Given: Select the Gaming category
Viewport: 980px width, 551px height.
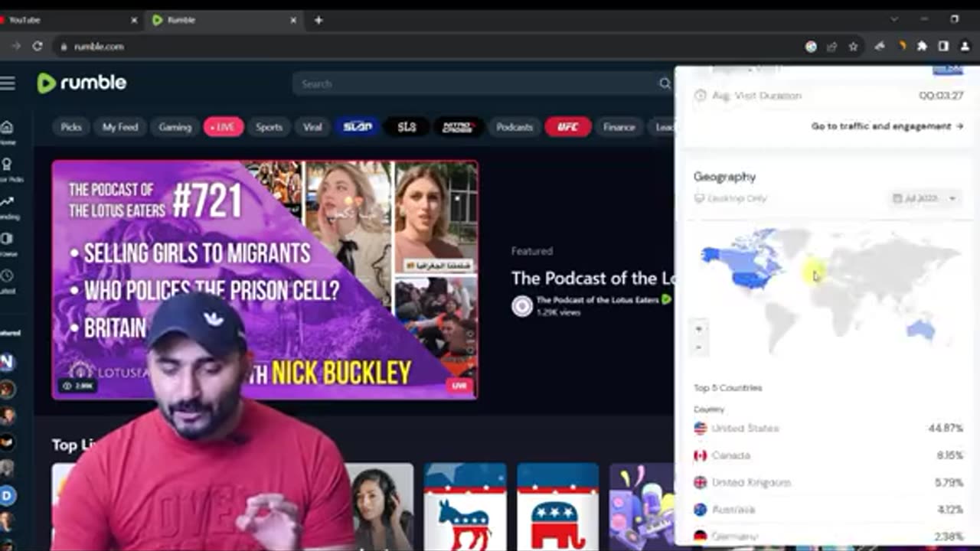Looking at the screenshot, I should pos(175,127).
